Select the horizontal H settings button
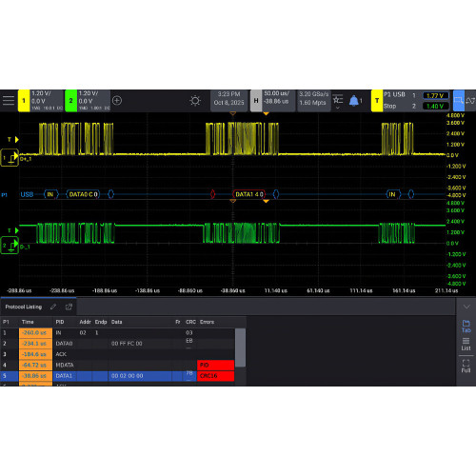This screenshot has width=476, height=476. pos(256,101)
